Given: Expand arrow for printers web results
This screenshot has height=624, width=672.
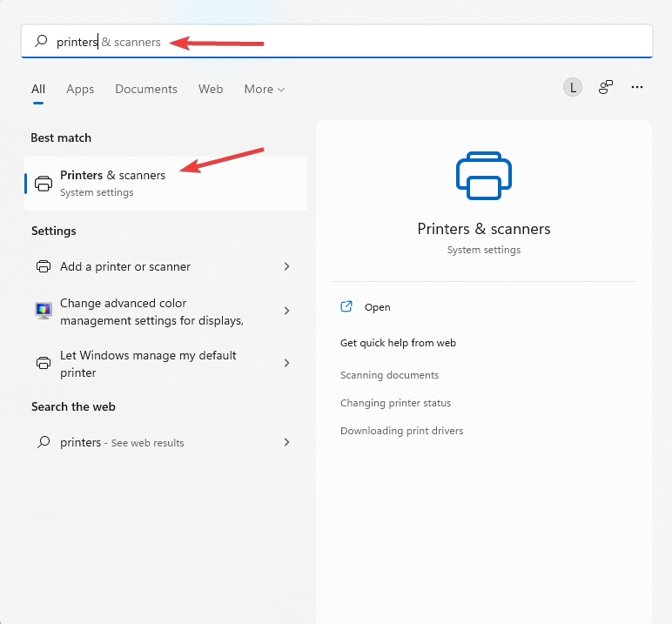Looking at the screenshot, I should pos(286,442).
